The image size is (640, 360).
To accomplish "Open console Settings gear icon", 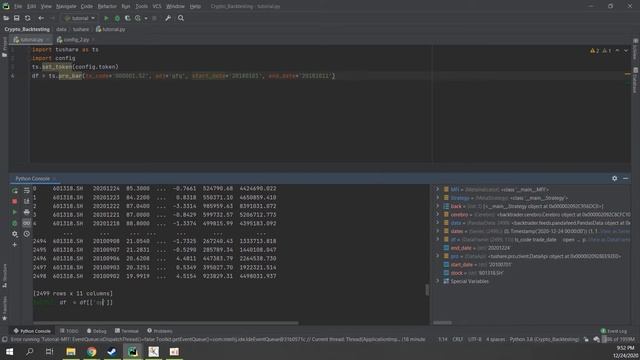I will [15, 234].
